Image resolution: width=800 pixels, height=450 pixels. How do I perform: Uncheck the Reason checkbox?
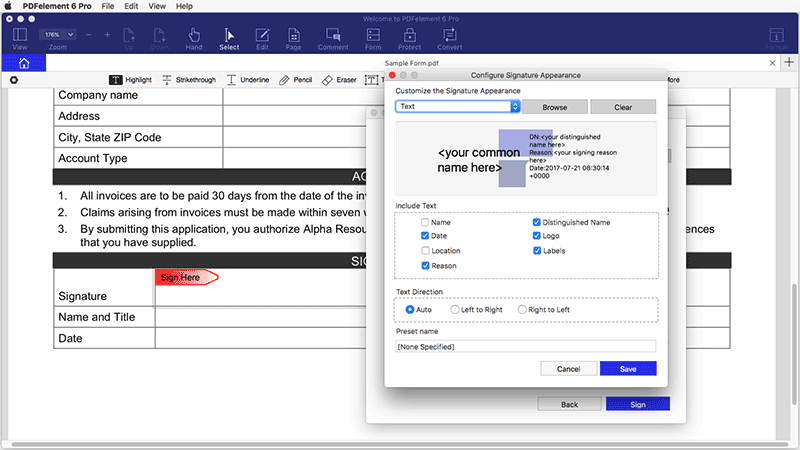425,265
